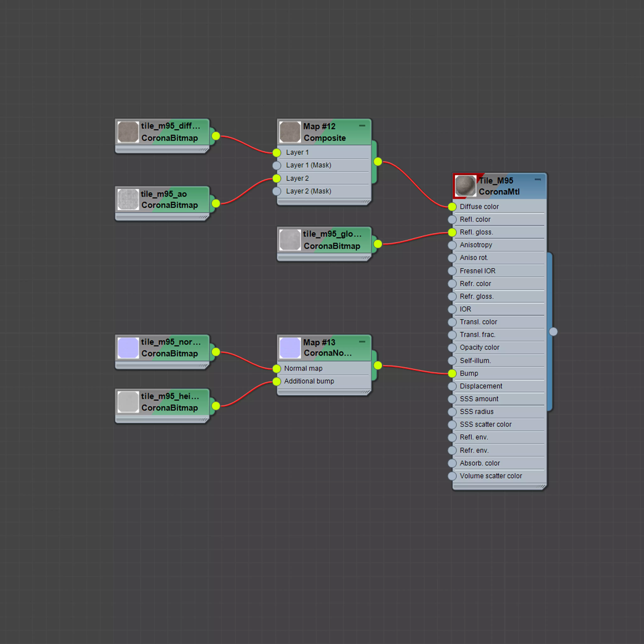Viewport: 644px width, 644px height.
Task: Click the Diffuse color input socket
Action: point(452,207)
